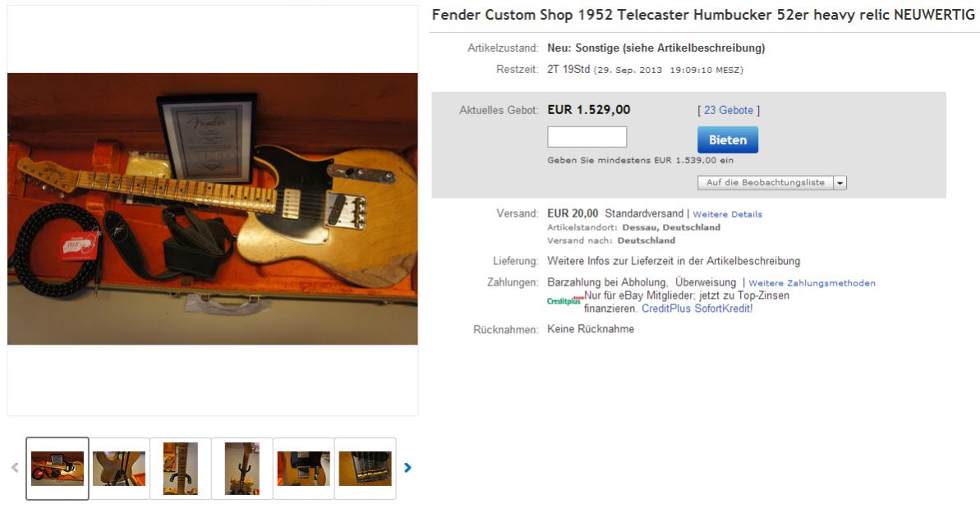Click the Creditplus logo icon
This screenshot has width=980, height=508.
tap(565, 301)
